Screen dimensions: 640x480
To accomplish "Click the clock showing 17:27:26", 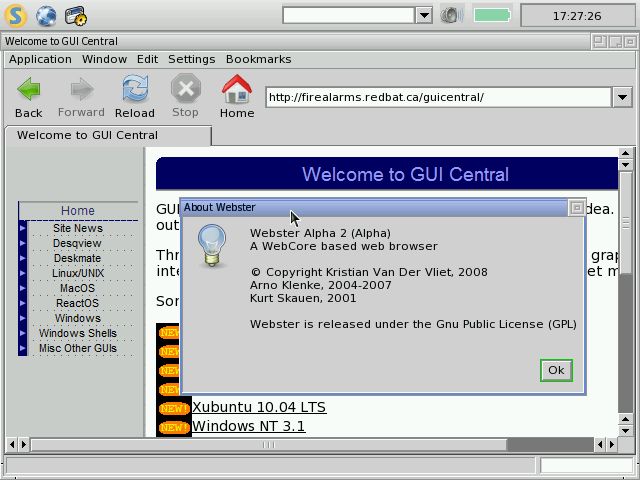I will coord(577,16).
